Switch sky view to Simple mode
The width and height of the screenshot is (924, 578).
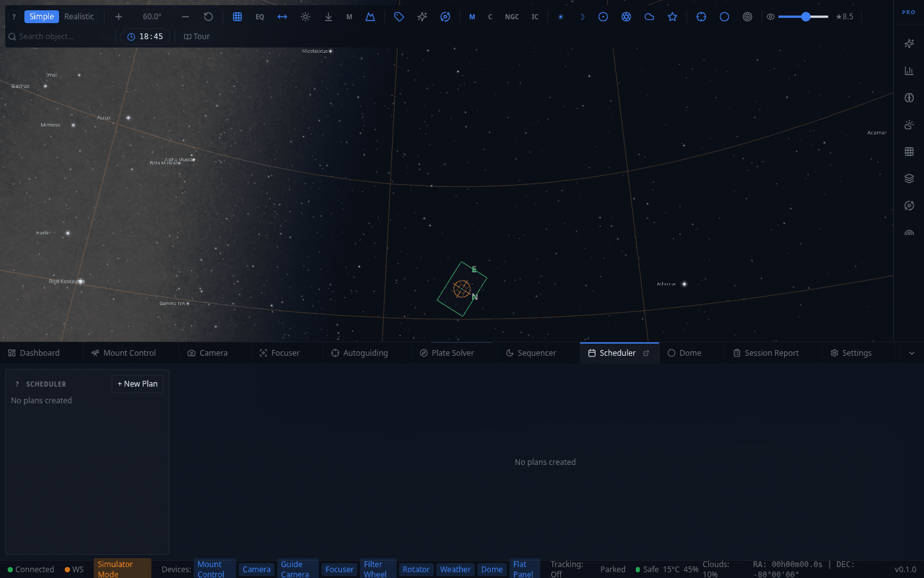coord(42,17)
